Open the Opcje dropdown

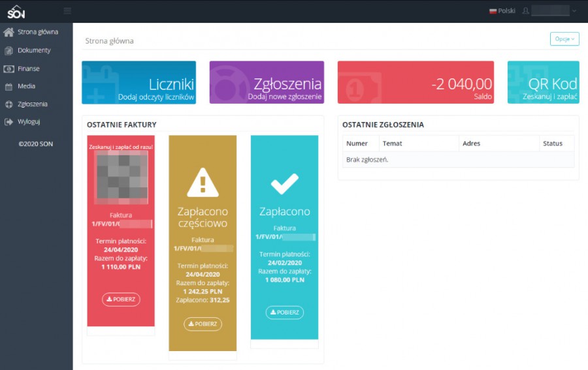(564, 39)
